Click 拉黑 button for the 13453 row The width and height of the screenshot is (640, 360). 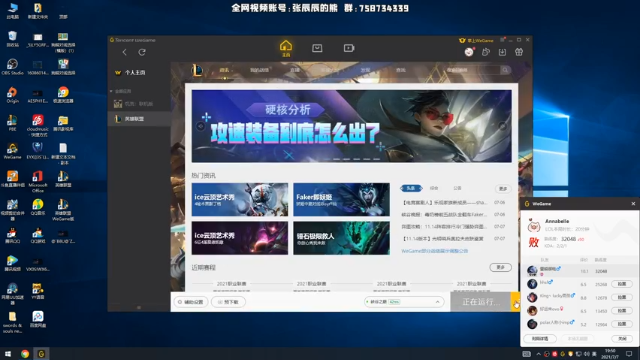(x=622, y=311)
